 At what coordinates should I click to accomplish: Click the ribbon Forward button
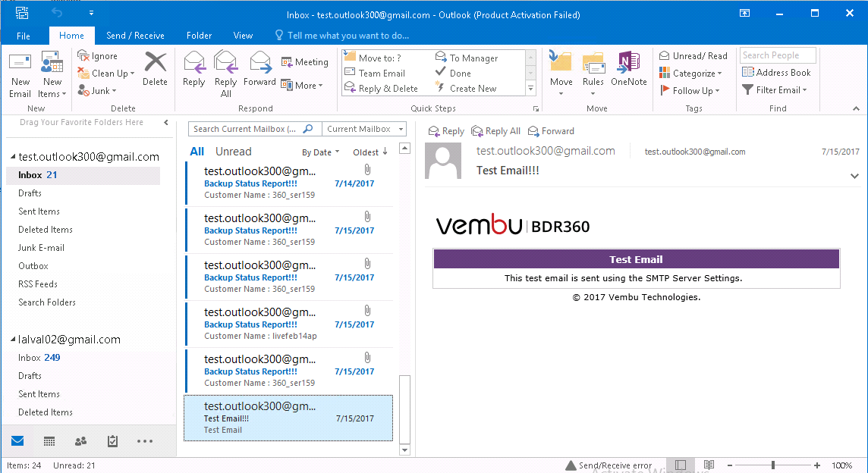point(259,68)
